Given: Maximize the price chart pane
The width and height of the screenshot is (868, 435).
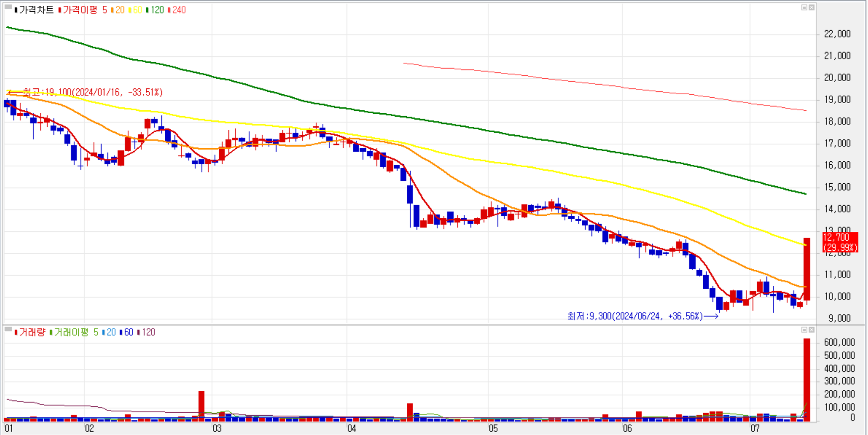Looking at the screenshot, I should (x=804, y=7).
